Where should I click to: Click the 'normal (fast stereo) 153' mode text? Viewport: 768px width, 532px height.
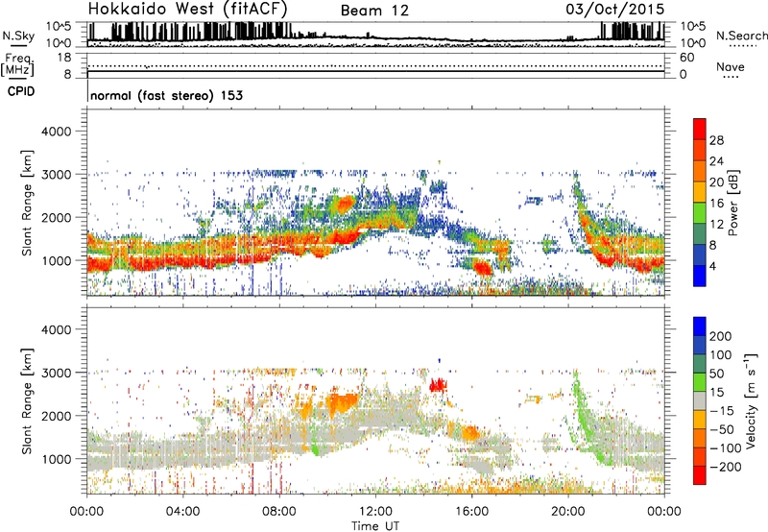pyautogui.click(x=166, y=95)
